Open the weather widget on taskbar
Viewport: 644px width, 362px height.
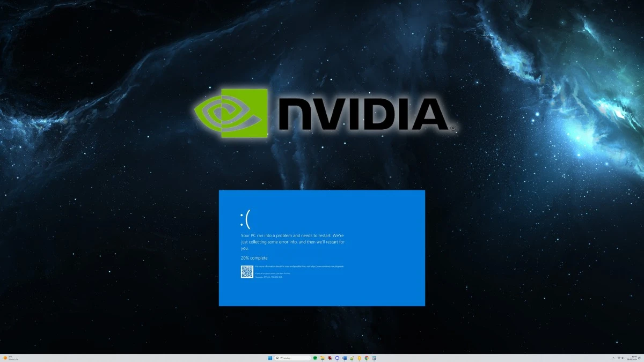coord(9,358)
